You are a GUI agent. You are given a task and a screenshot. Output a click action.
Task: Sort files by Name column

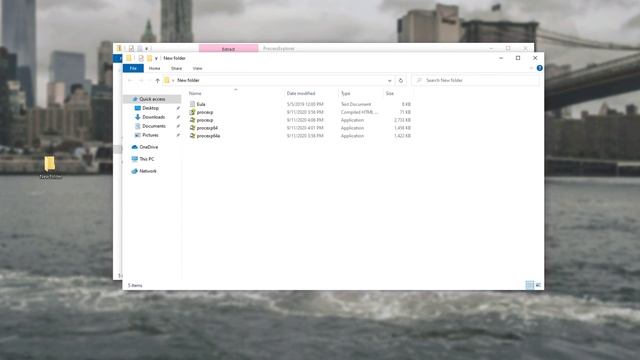click(195, 93)
